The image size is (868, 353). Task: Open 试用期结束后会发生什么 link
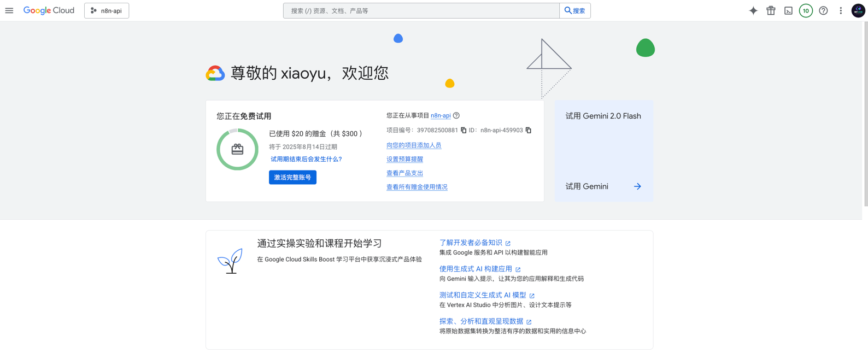click(x=306, y=159)
